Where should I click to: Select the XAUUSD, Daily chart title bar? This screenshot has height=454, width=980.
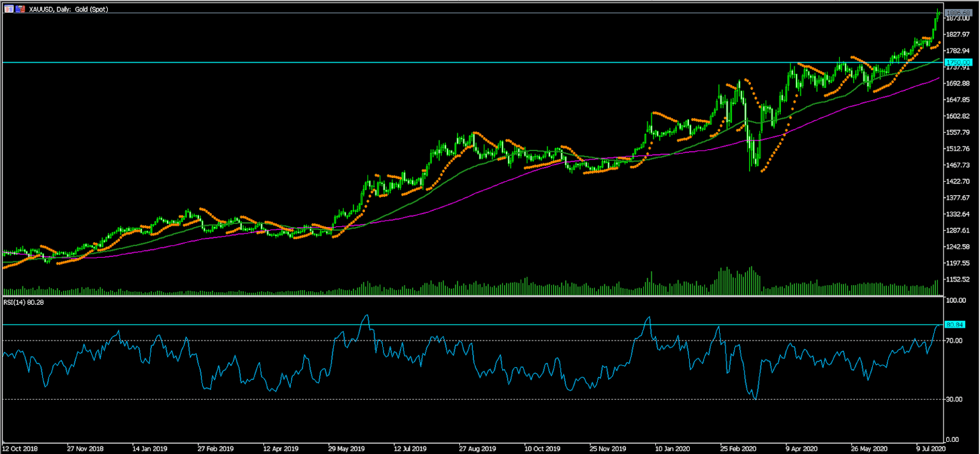64,9
